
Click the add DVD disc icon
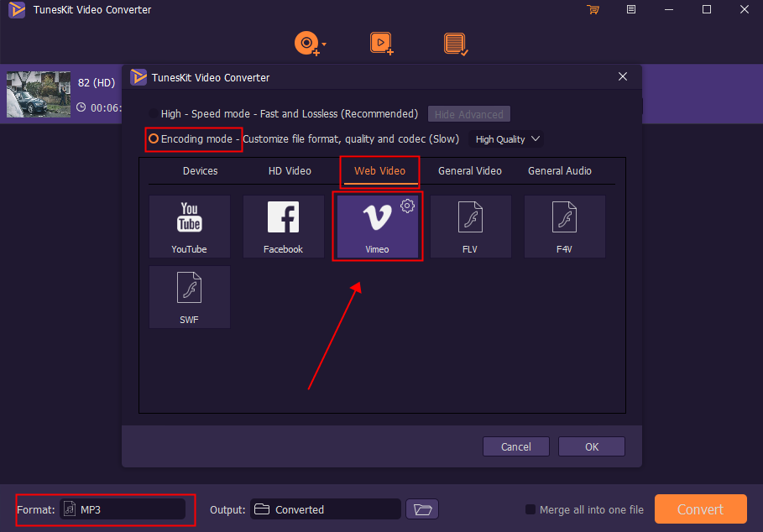coord(306,44)
